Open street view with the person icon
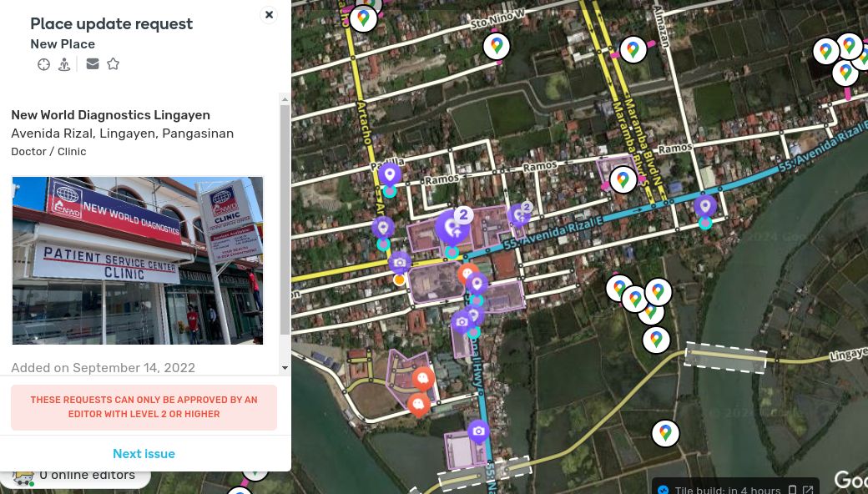868x494 pixels. 64,64
